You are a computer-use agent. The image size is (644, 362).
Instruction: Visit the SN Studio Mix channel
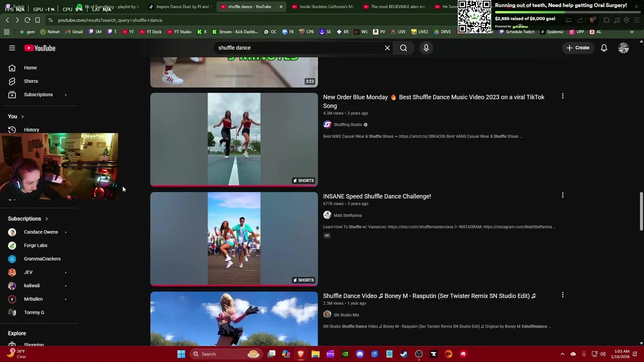click(346, 315)
